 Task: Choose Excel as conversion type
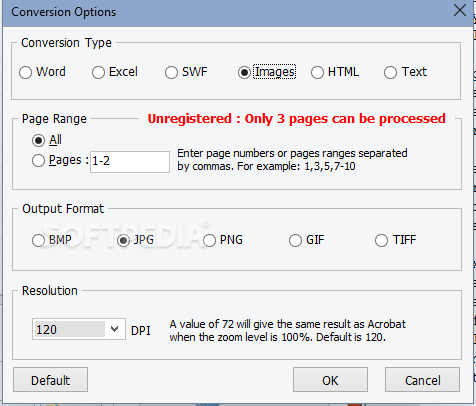point(115,72)
